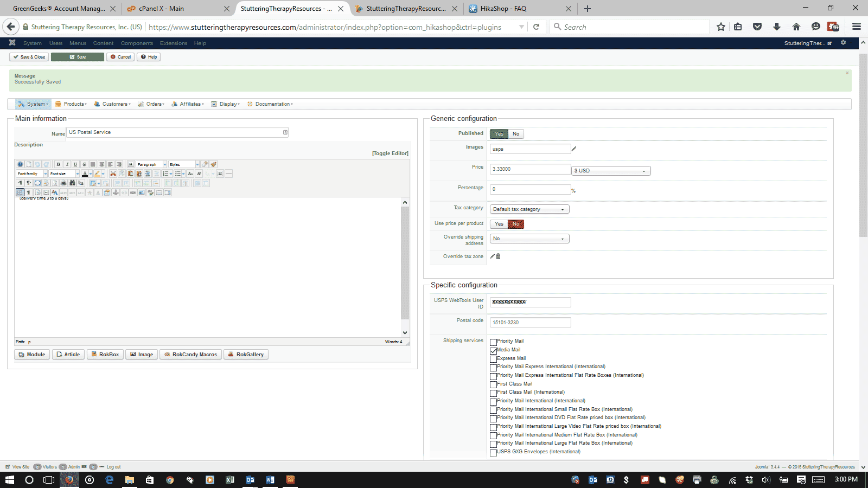Click the Joomla logo icon
Image resolution: width=868 pixels, height=488 pixels.
coord(12,43)
